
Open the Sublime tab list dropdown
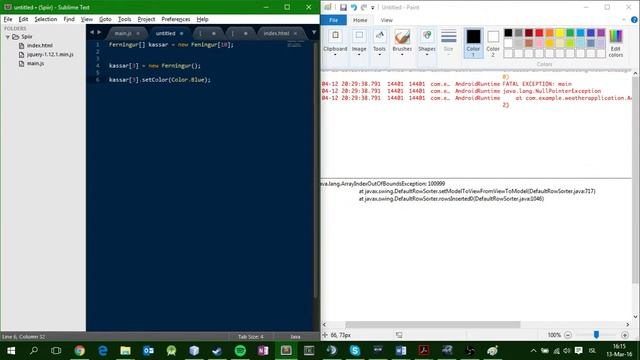click(314, 33)
